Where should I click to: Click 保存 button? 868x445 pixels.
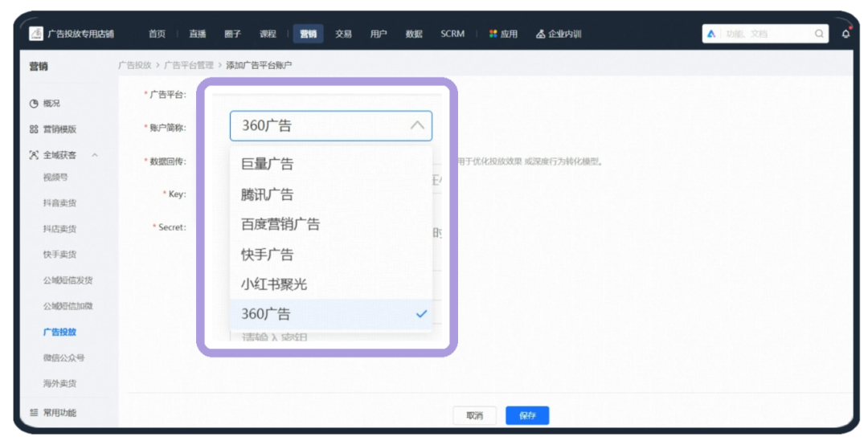tap(527, 415)
